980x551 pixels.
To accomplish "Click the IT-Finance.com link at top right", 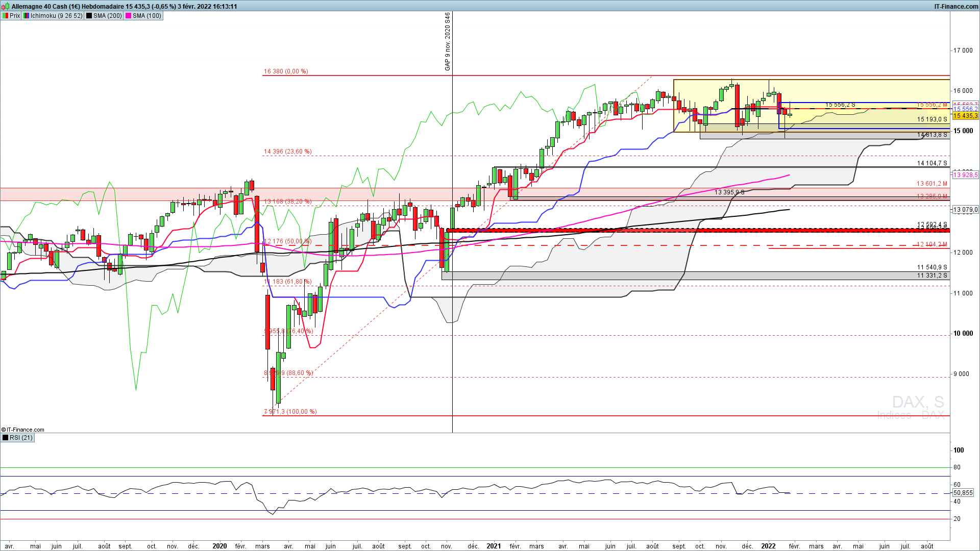I will (x=956, y=7).
